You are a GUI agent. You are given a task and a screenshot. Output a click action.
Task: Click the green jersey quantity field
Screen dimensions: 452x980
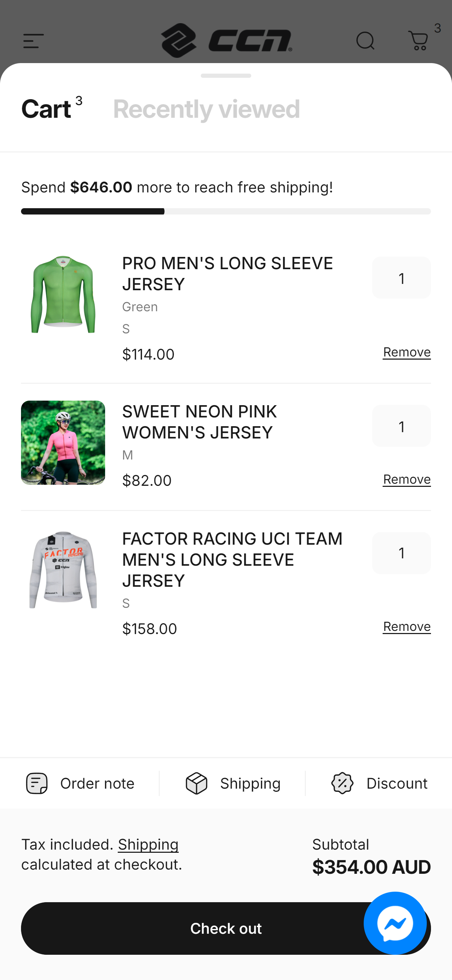[x=402, y=278]
